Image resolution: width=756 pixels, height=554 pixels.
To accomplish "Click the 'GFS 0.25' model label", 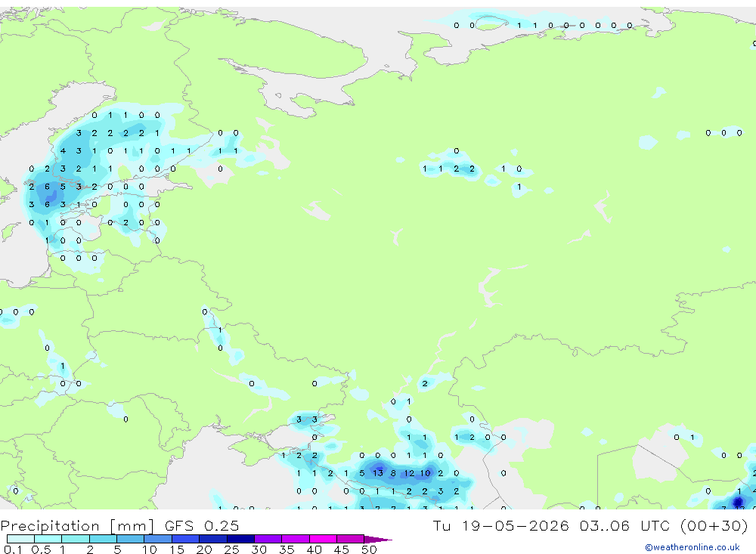I will pyautogui.click(x=202, y=525).
